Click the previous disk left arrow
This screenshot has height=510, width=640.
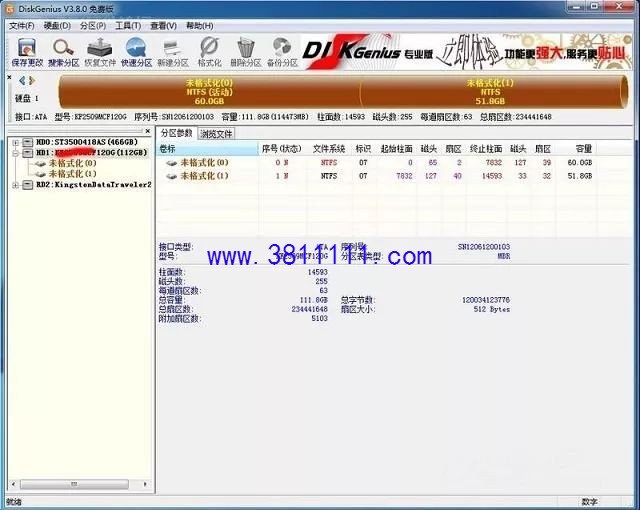point(22,81)
